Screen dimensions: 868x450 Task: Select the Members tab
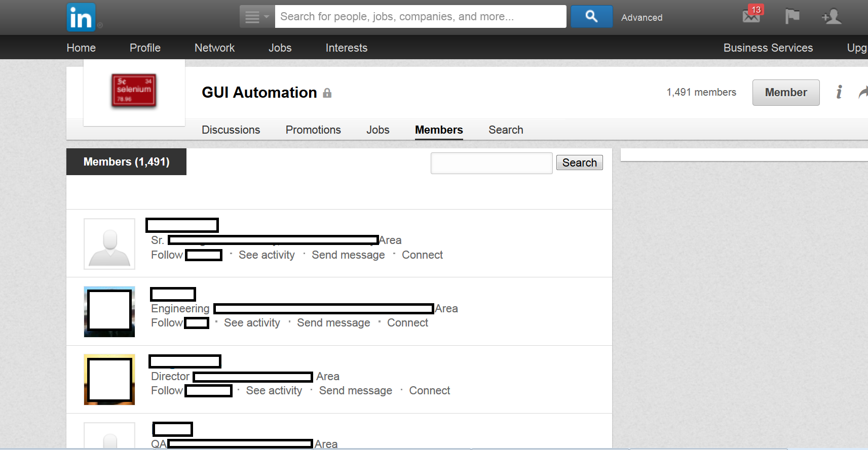(439, 130)
